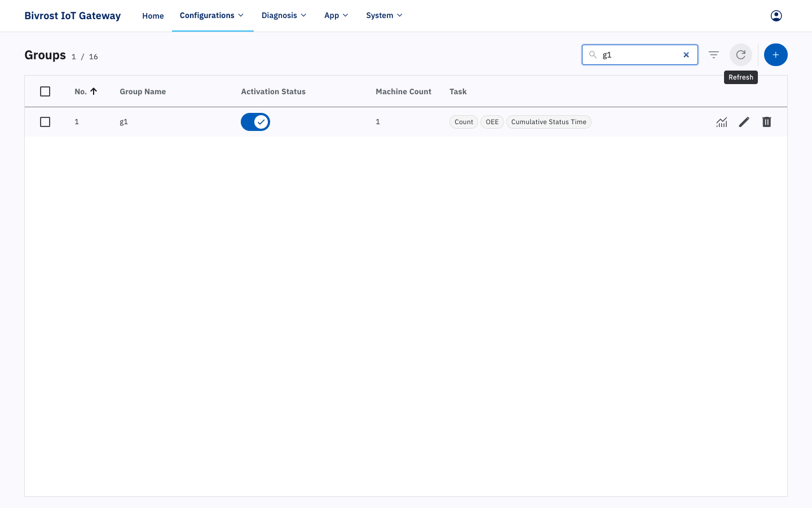Click the Cumulative Status Time task chip
The width and height of the screenshot is (812, 508).
(549, 122)
